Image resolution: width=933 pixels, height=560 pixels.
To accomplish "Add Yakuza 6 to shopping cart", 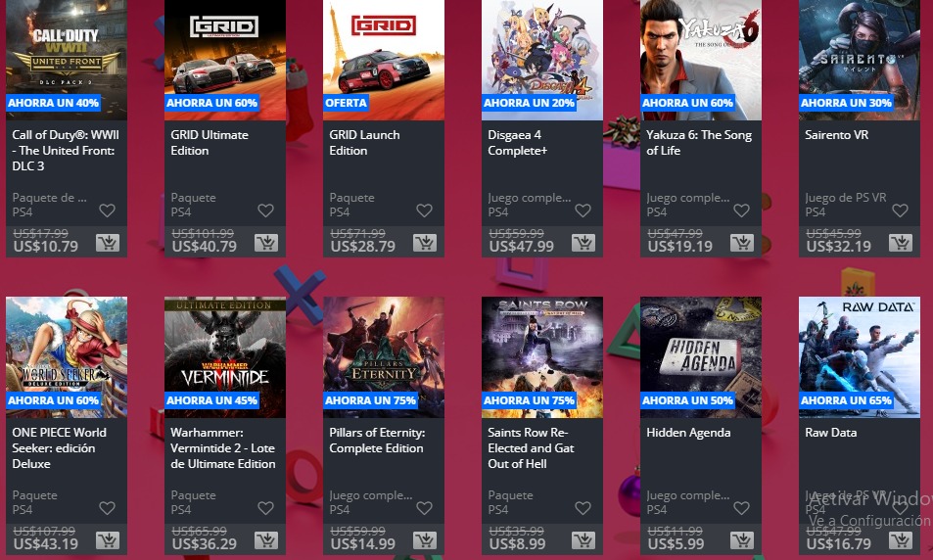I will coord(742,242).
